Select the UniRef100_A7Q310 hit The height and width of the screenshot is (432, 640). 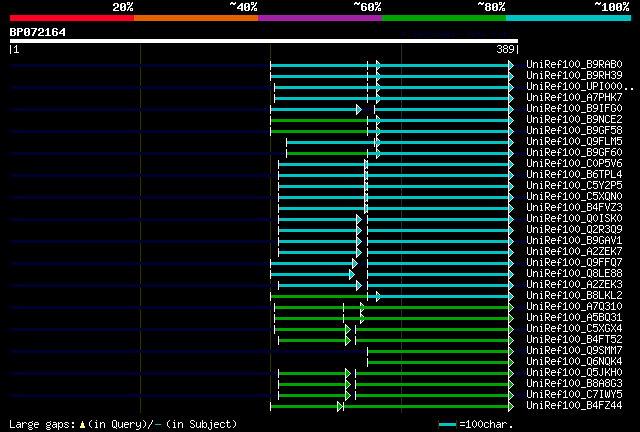pyautogui.click(x=574, y=307)
